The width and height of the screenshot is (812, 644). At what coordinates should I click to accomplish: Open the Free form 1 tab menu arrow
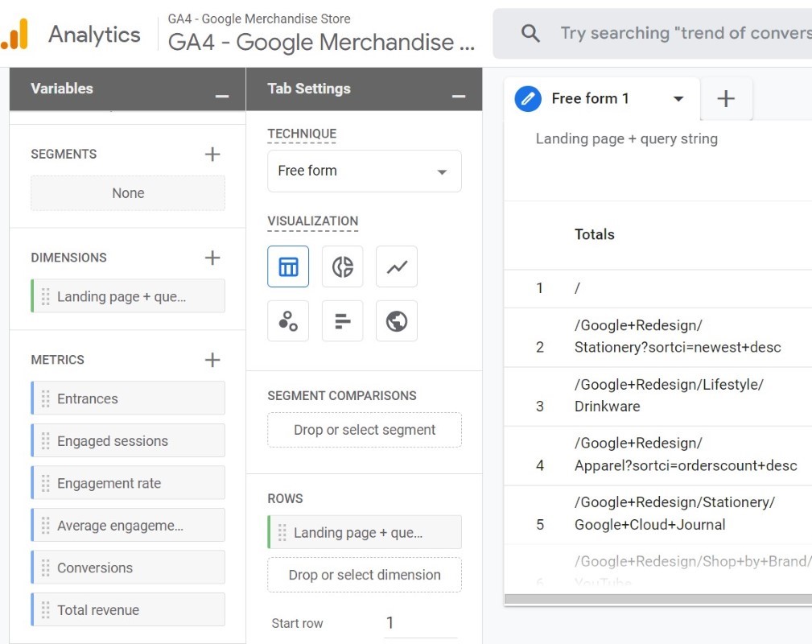coord(678,98)
